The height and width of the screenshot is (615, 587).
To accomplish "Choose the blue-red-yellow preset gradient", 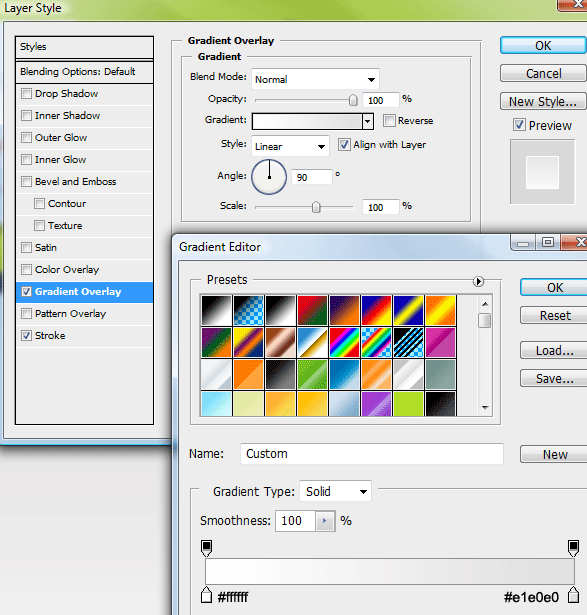I will (x=376, y=311).
